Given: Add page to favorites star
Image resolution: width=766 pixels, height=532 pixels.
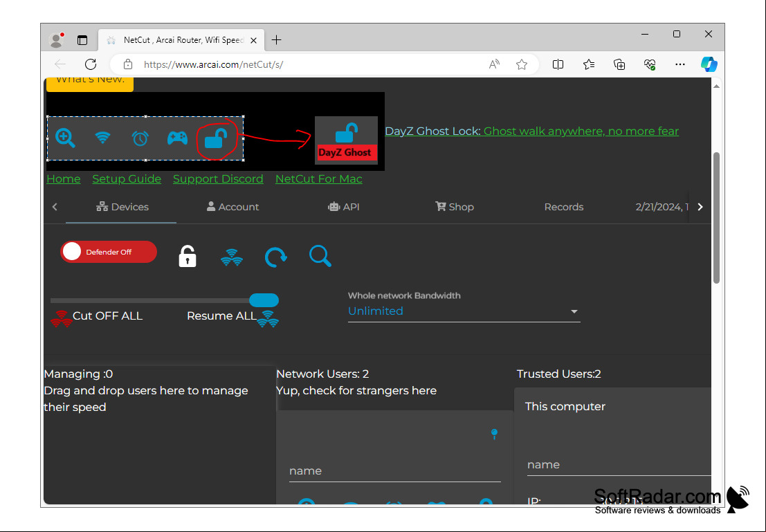Looking at the screenshot, I should pos(522,64).
